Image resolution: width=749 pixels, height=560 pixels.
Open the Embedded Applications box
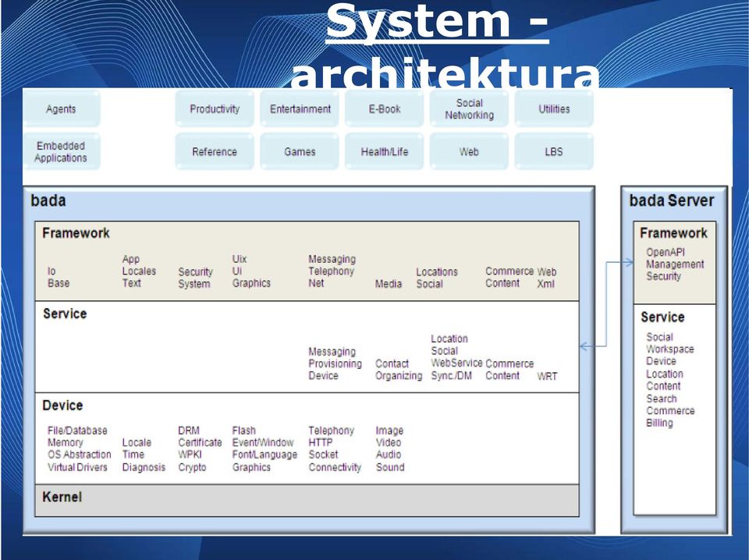point(61,152)
